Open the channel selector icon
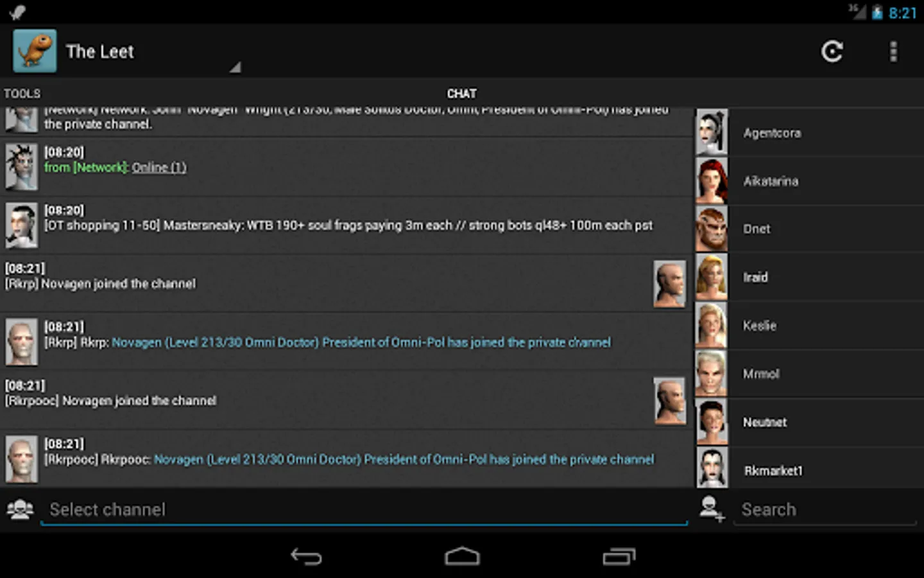This screenshot has height=578, width=924. coord(20,509)
